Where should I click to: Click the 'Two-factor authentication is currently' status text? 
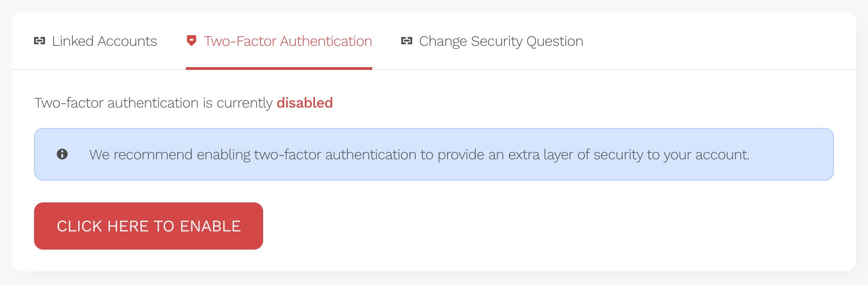coord(153,103)
